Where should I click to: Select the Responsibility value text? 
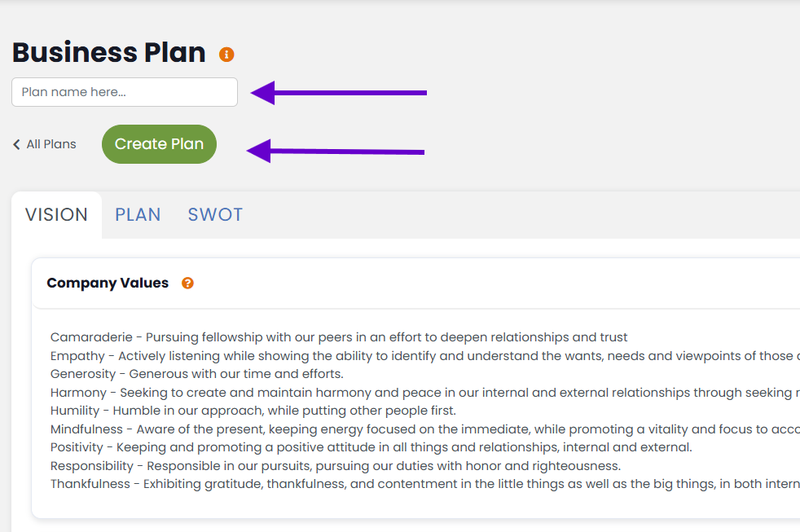tap(336, 466)
